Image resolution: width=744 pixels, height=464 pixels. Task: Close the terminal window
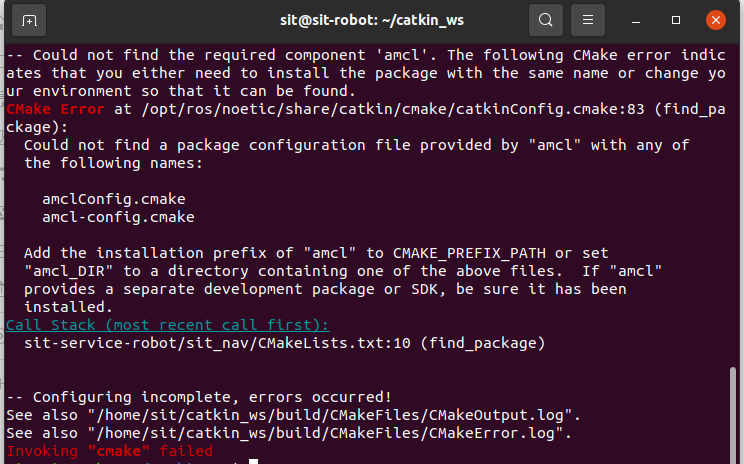pos(715,19)
